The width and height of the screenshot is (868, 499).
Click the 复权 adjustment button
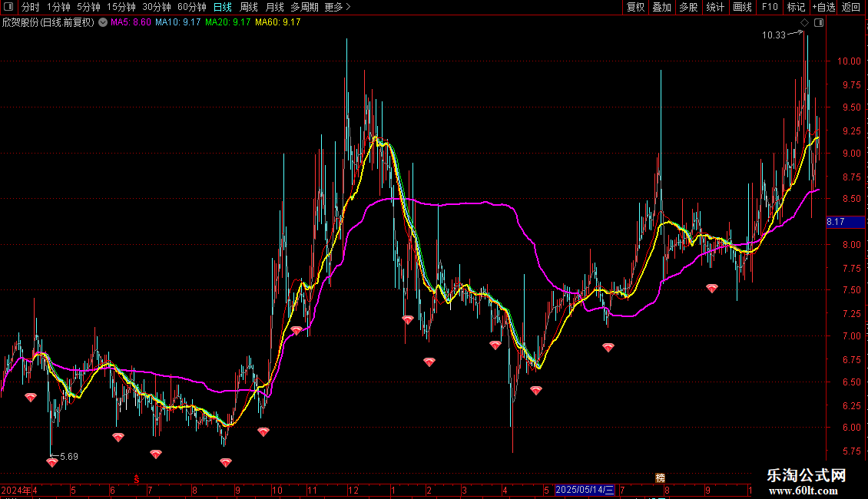[635, 7]
